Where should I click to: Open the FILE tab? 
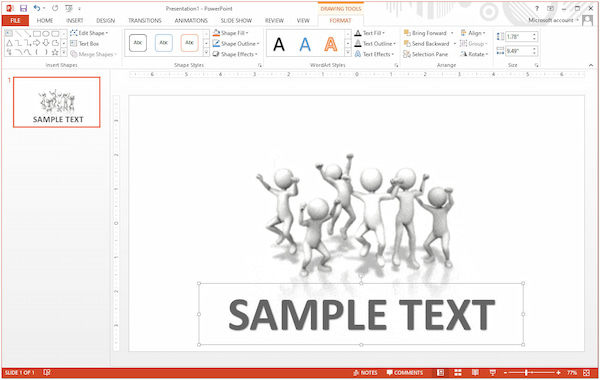(15, 20)
